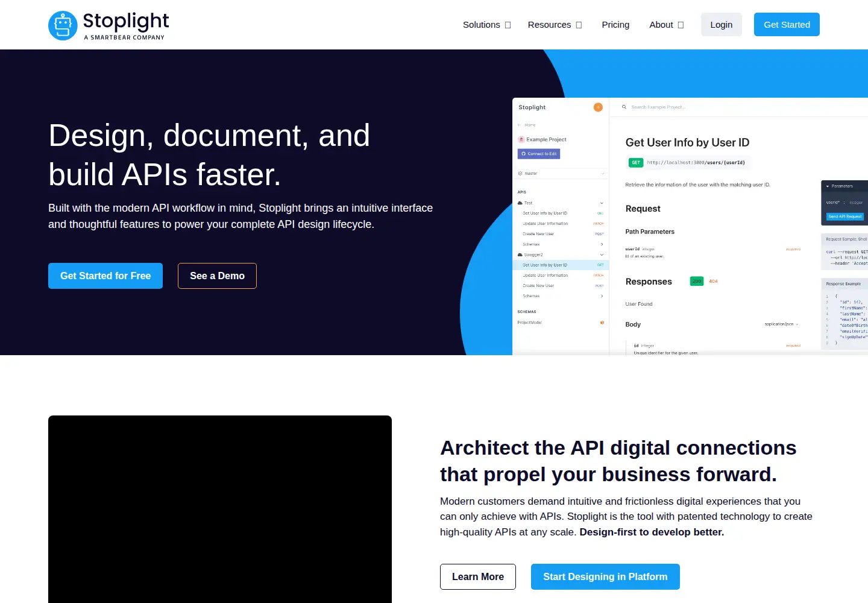Click the Connect to Edit button
868x603 pixels.
pos(539,154)
